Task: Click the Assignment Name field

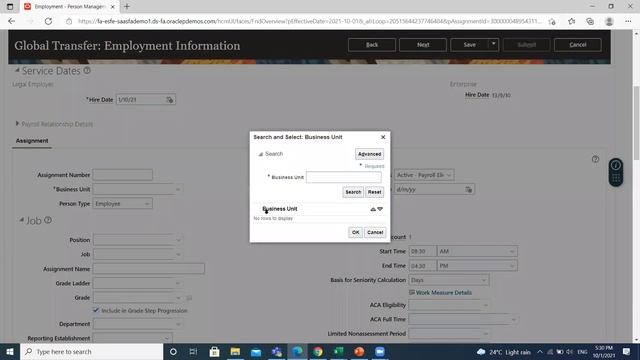Action: pos(149,269)
